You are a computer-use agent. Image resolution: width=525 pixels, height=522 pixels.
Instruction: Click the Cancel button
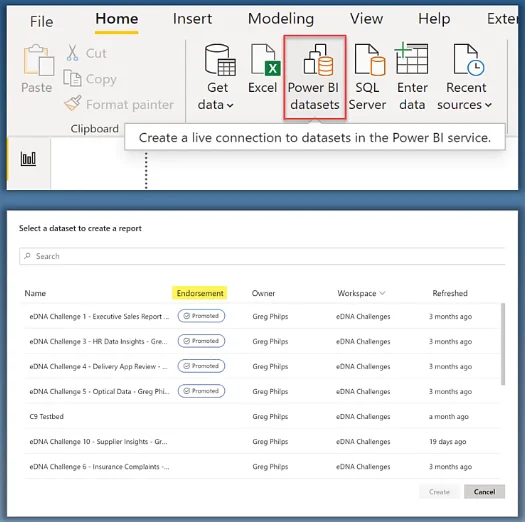tap(484, 492)
